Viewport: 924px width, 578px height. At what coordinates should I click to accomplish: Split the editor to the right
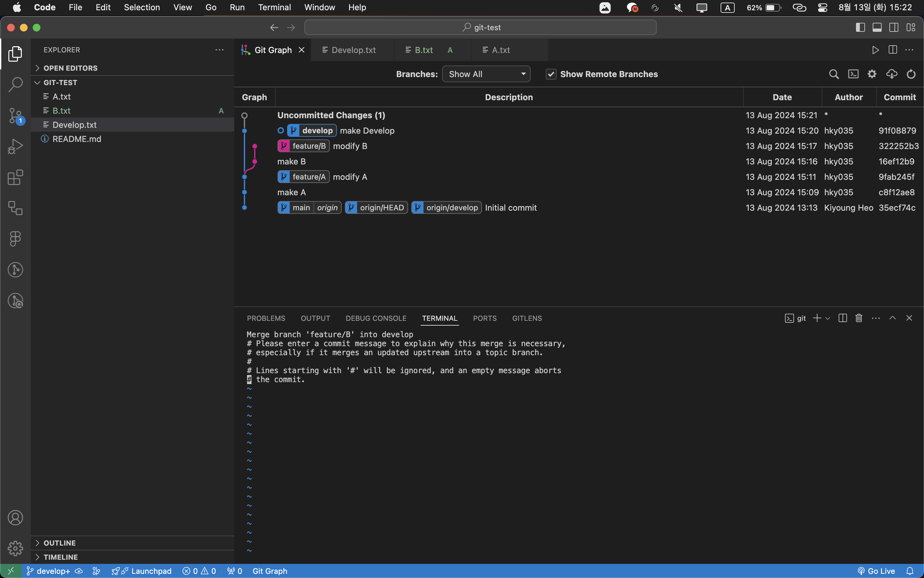click(893, 50)
